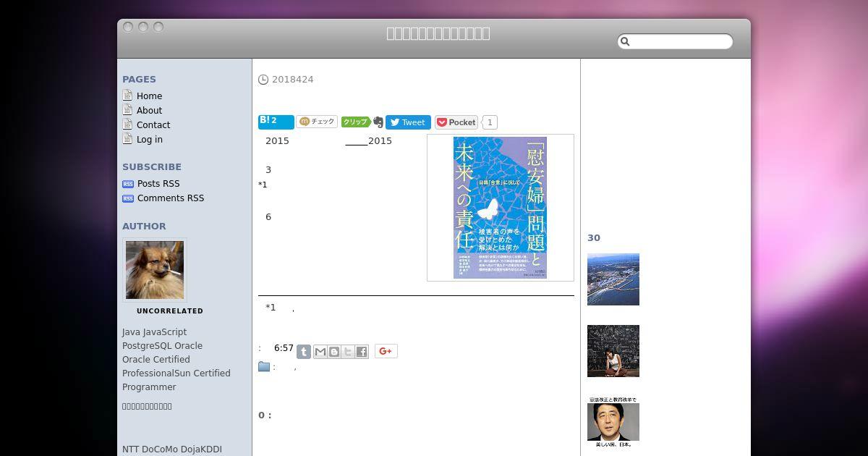Viewport: 868px width, 456px height.
Task: Open the politician portrait thumbnail
Action: click(613, 422)
